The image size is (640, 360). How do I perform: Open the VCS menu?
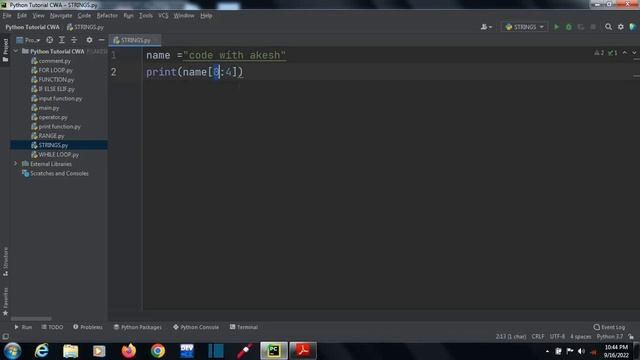pos(163,16)
